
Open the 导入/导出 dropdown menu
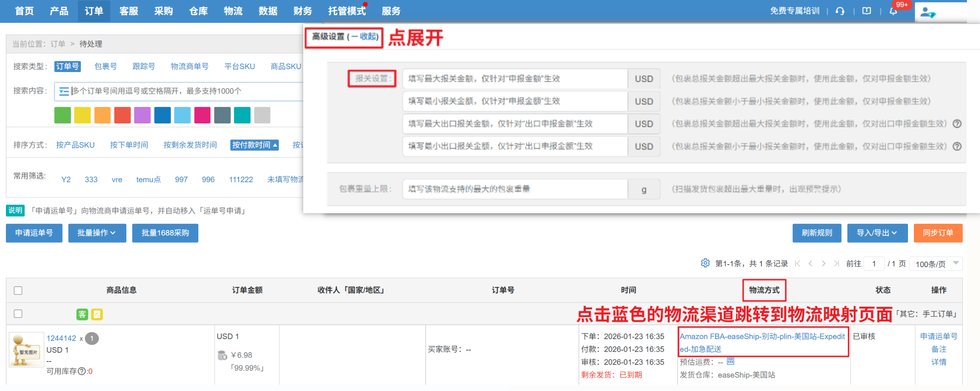[x=877, y=233]
